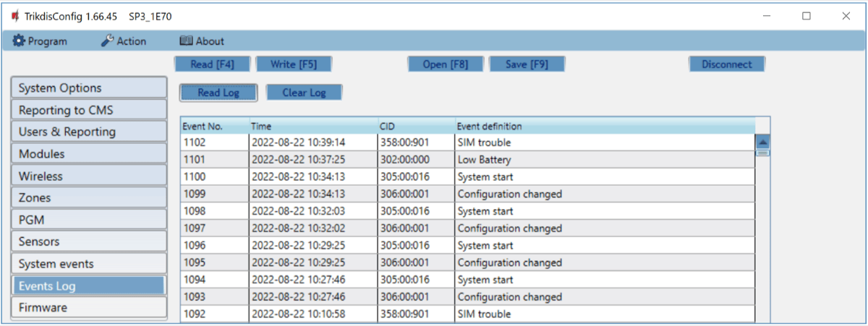The height and width of the screenshot is (326, 868).
Task: Save configuration with Save [F9]
Action: point(527,64)
